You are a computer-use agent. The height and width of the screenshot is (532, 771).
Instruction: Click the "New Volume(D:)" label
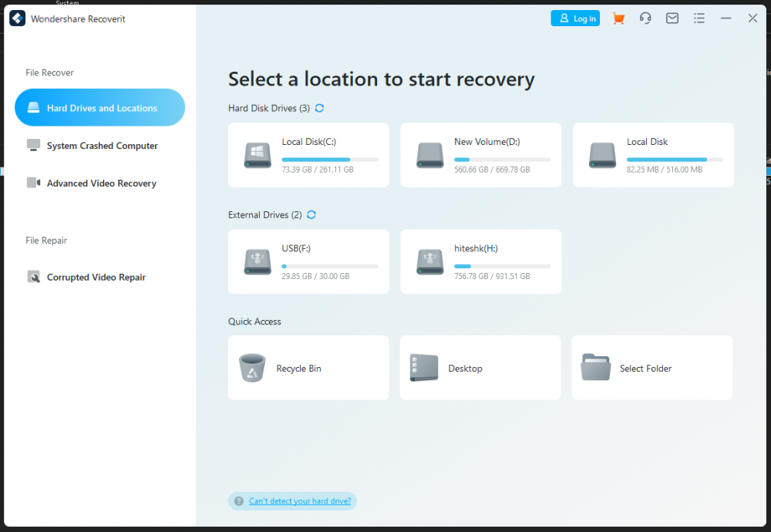click(487, 142)
